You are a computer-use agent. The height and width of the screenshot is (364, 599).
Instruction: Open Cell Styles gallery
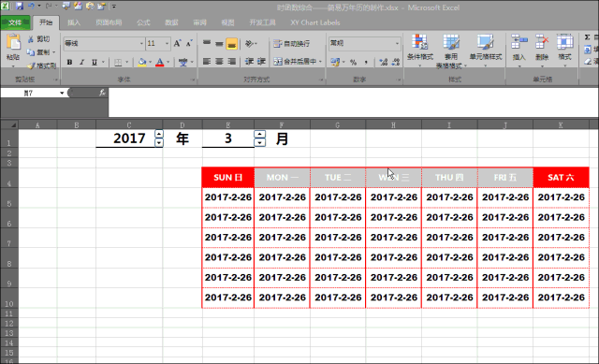(x=486, y=51)
